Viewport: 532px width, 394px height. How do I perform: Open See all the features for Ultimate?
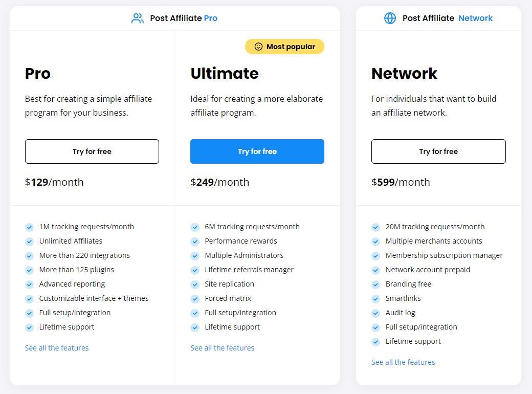(x=222, y=348)
